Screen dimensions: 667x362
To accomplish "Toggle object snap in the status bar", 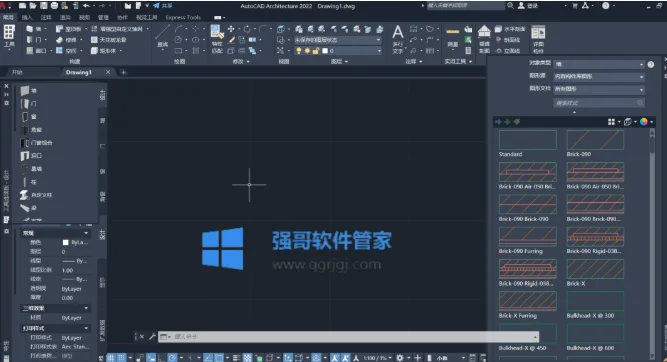I will pos(219,358).
